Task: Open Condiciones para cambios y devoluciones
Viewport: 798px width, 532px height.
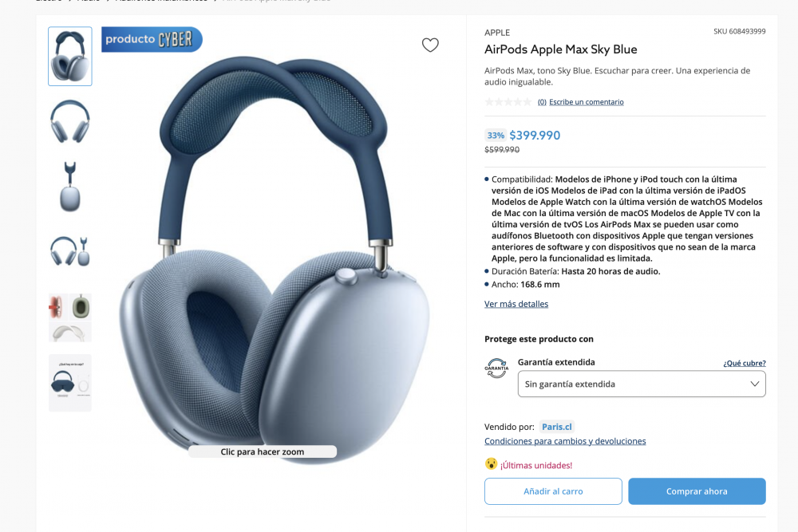Action: point(565,441)
